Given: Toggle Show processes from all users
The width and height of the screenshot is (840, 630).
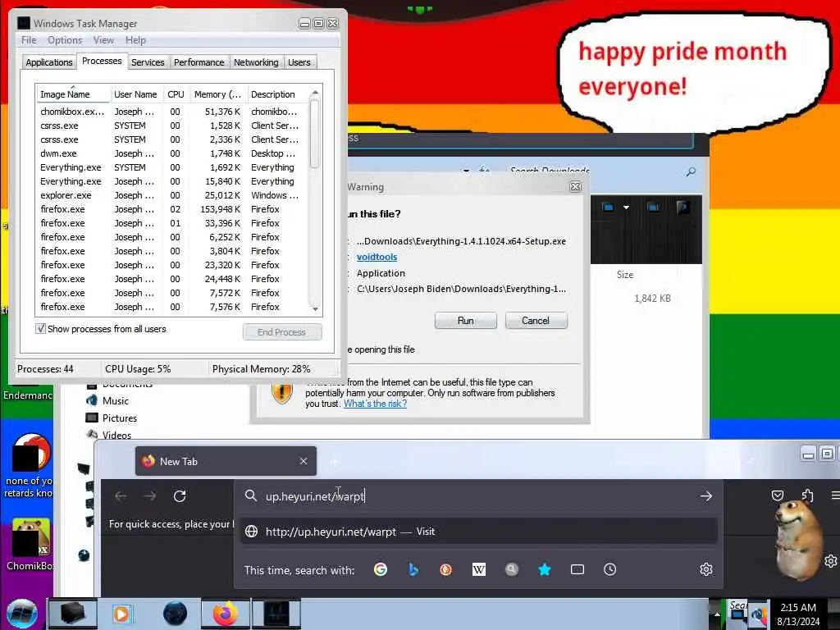Looking at the screenshot, I should tap(41, 328).
